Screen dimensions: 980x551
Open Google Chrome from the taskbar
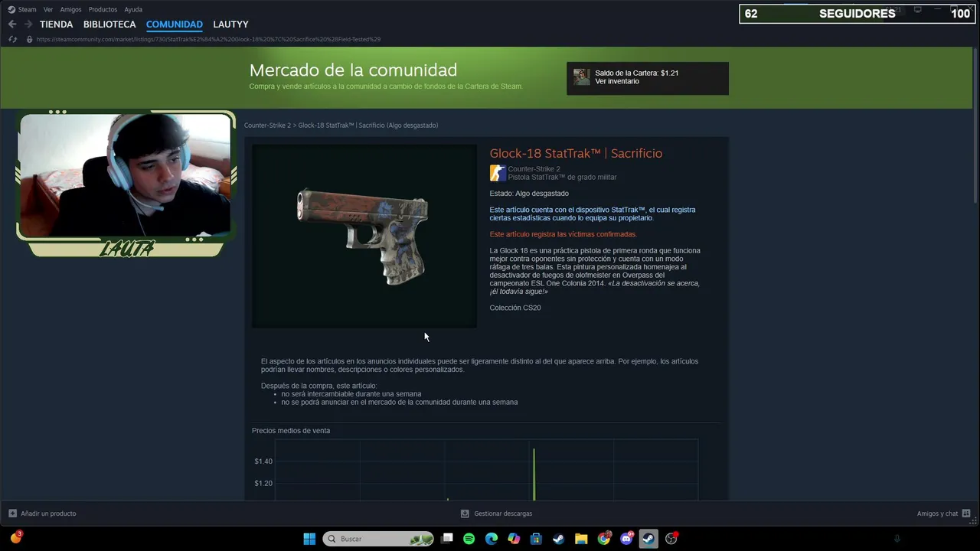point(604,539)
